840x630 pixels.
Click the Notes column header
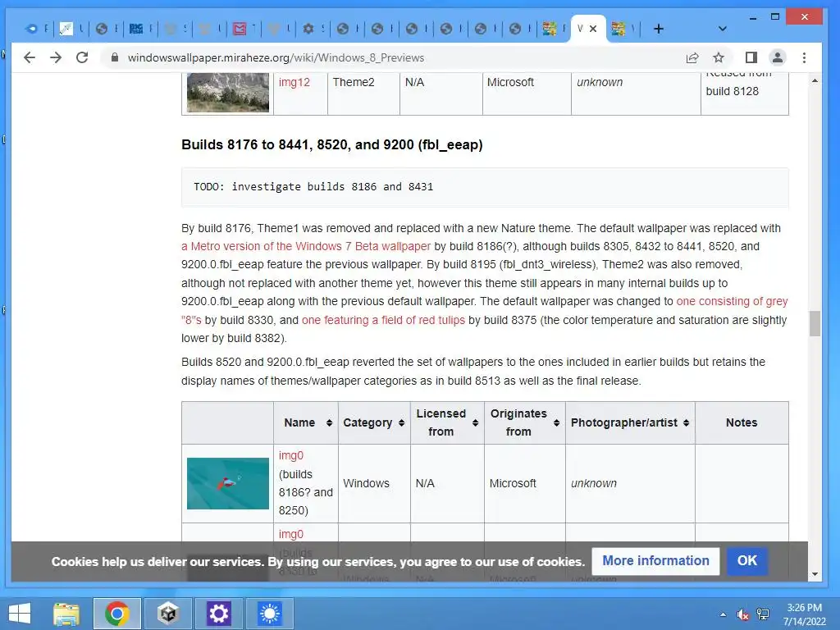tap(742, 422)
